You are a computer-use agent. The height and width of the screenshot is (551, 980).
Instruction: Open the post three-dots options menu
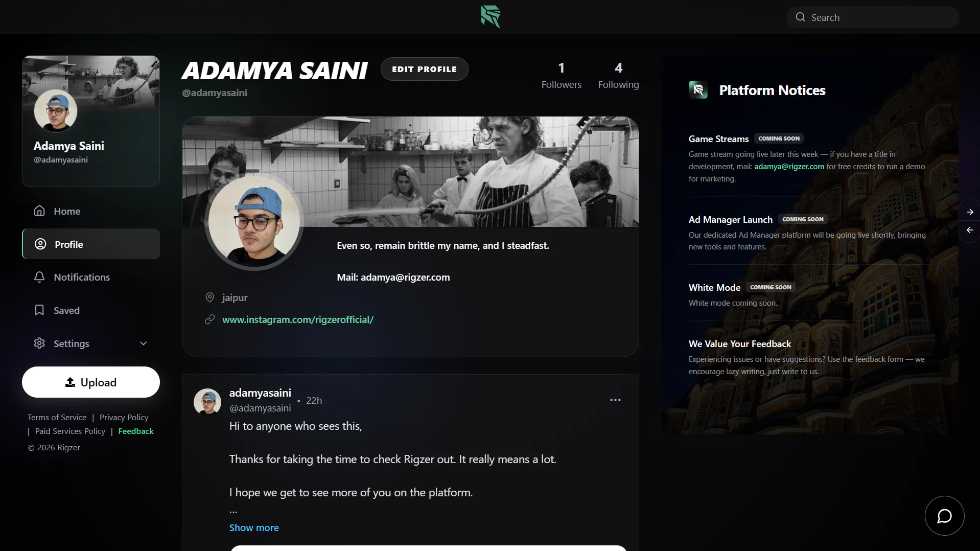point(615,400)
